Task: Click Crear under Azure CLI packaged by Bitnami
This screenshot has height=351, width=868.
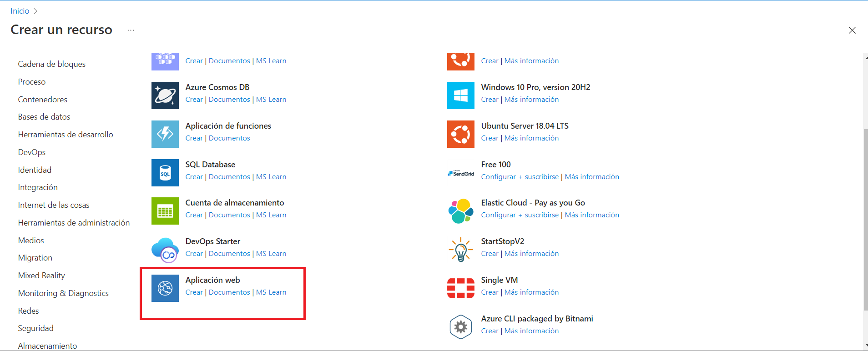Action: [490, 331]
